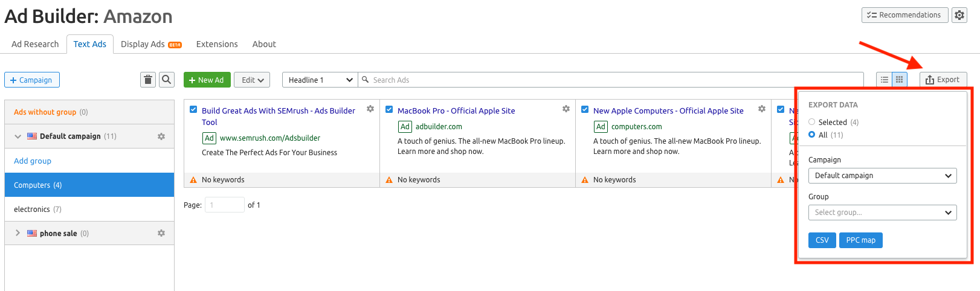Click the Recommendations button
Image resolution: width=980 pixels, height=291 pixels.
pyautogui.click(x=905, y=15)
